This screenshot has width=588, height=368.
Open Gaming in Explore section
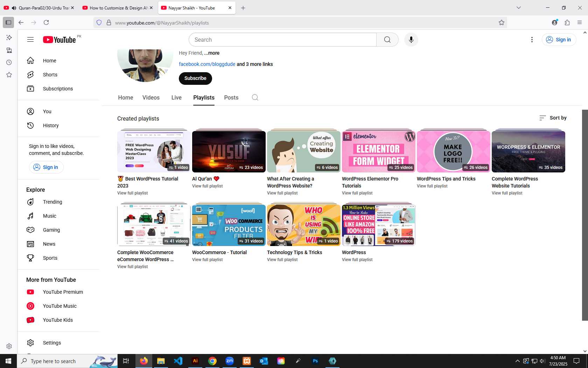coord(59,230)
